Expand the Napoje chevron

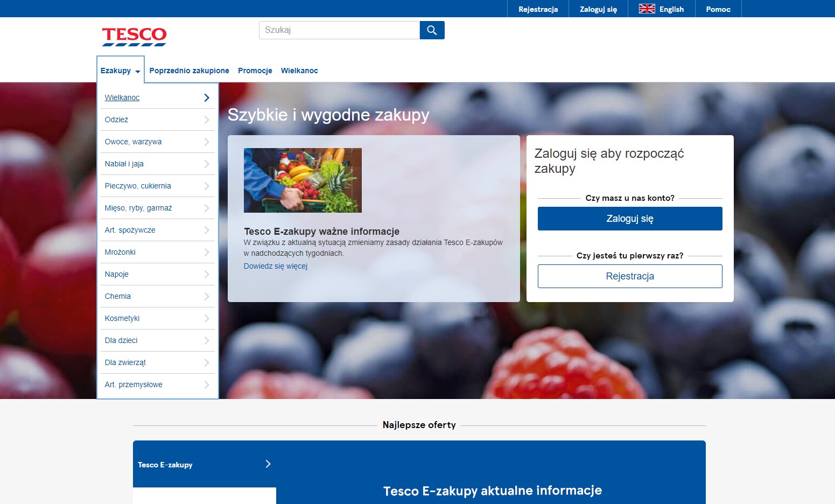pyautogui.click(x=207, y=274)
